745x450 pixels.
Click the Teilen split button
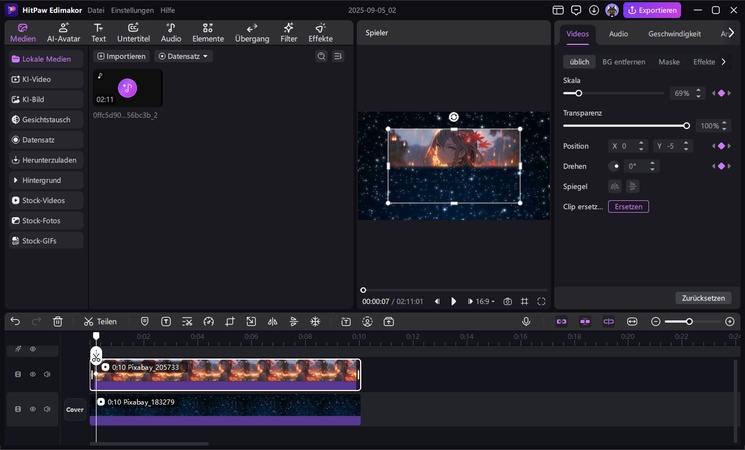click(100, 322)
